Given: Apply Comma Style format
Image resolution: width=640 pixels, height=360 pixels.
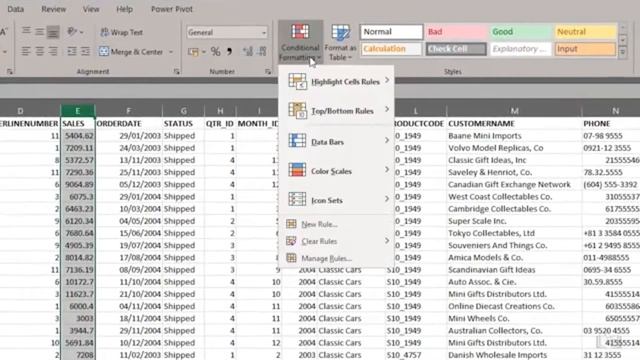Looking at the screenshot, I should 229,51.
